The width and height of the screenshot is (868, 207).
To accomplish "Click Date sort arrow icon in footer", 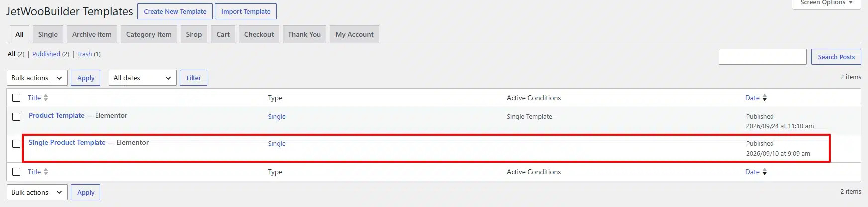I will point(765,172).
